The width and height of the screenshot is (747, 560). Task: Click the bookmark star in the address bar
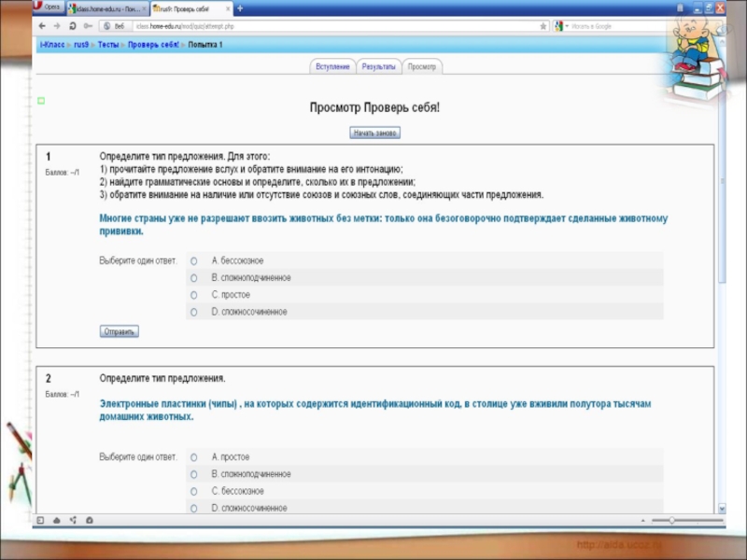coord(543,26)
